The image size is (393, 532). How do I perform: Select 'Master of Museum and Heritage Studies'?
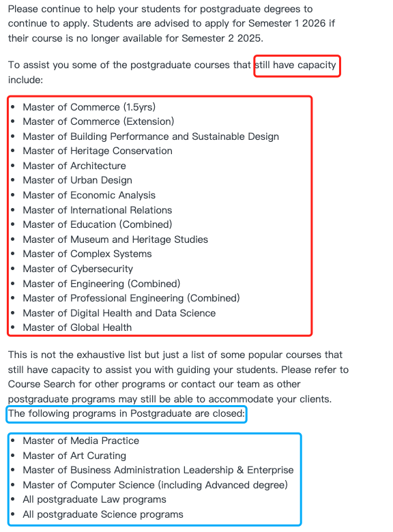(x=115, y=239)
